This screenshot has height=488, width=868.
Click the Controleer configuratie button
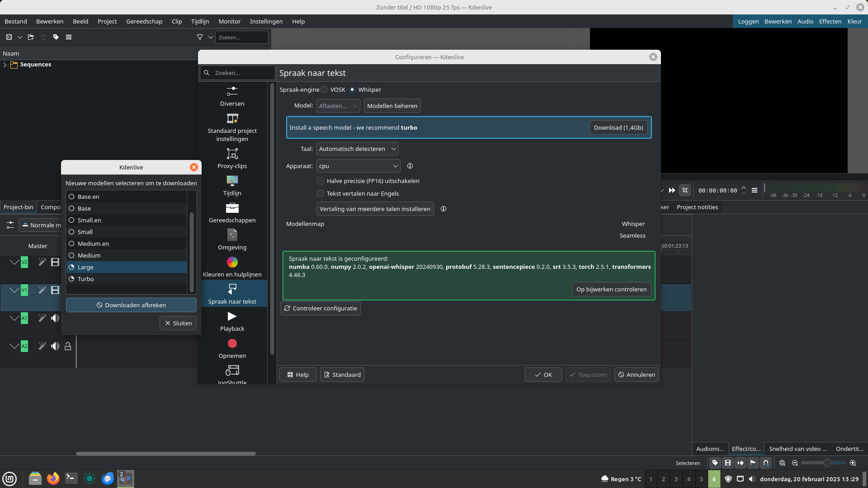point(321,308)
